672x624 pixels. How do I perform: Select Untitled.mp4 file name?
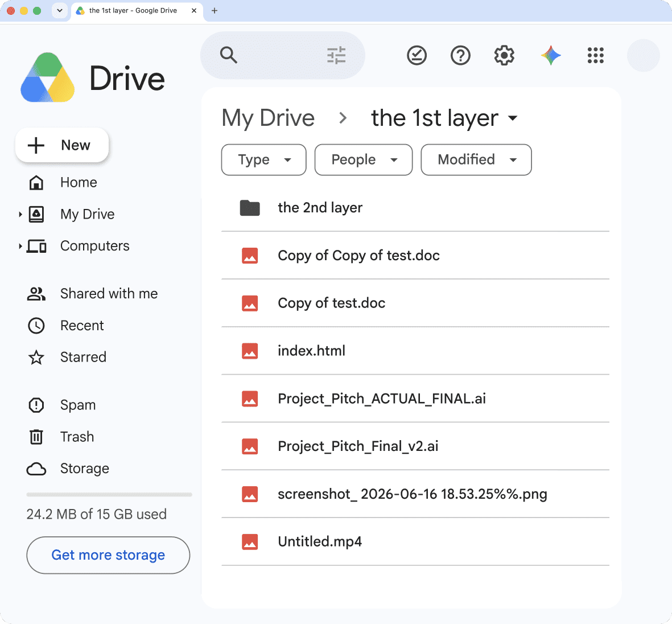[320, 541]
